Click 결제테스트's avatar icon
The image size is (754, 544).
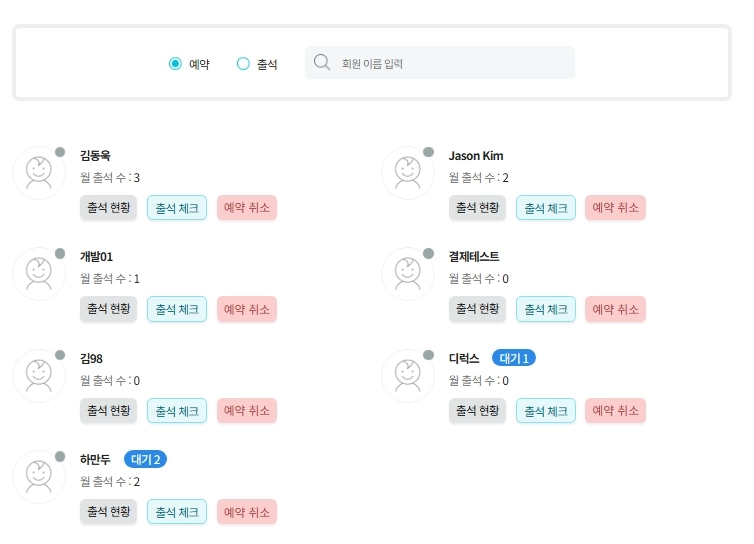408,274
